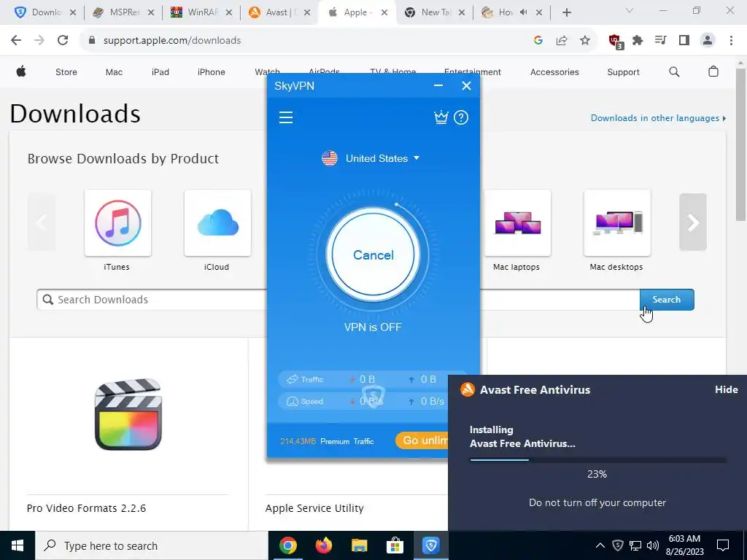Open the Apple Service Utility link
The width and height of the screenshot is (747, 560).
(314, 508)
